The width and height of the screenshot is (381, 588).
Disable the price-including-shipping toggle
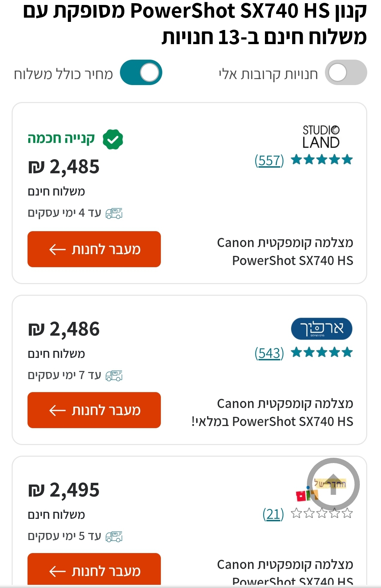141,73
